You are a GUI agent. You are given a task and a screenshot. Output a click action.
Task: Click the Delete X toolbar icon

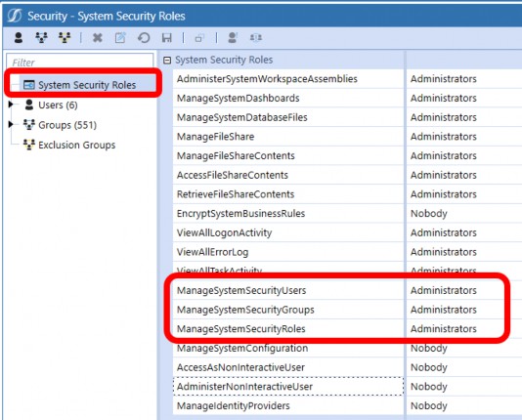pyautogui.click(x=97, y=37)
